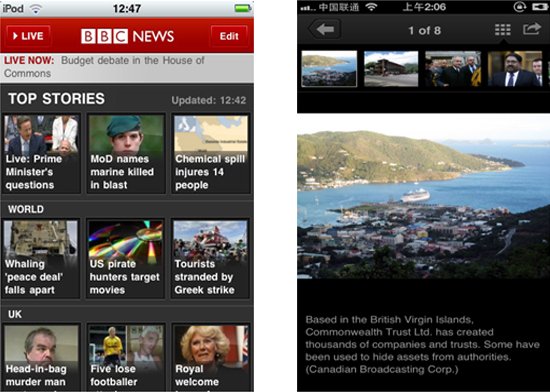Open MoD names marine killed in blast
This screenshot has width=550, height=392.
(126, 153)
